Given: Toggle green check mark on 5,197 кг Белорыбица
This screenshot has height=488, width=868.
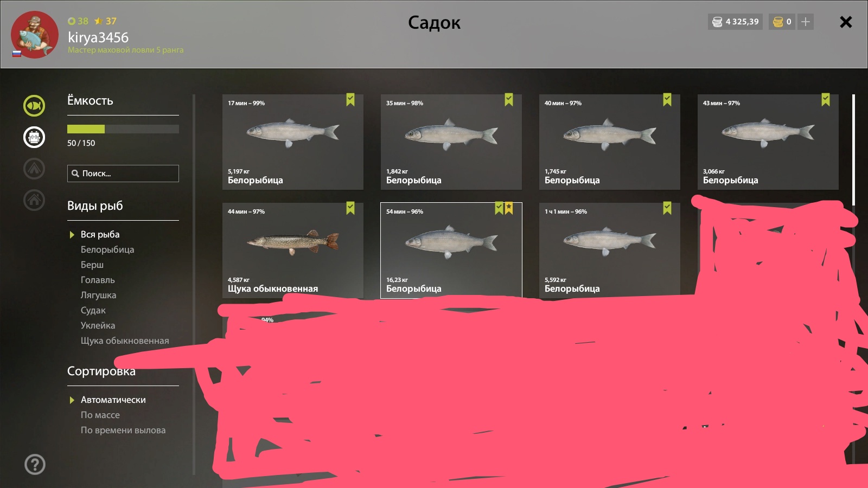Looking at the screenshot, I should pyautogui.click(x=350, y=100).
